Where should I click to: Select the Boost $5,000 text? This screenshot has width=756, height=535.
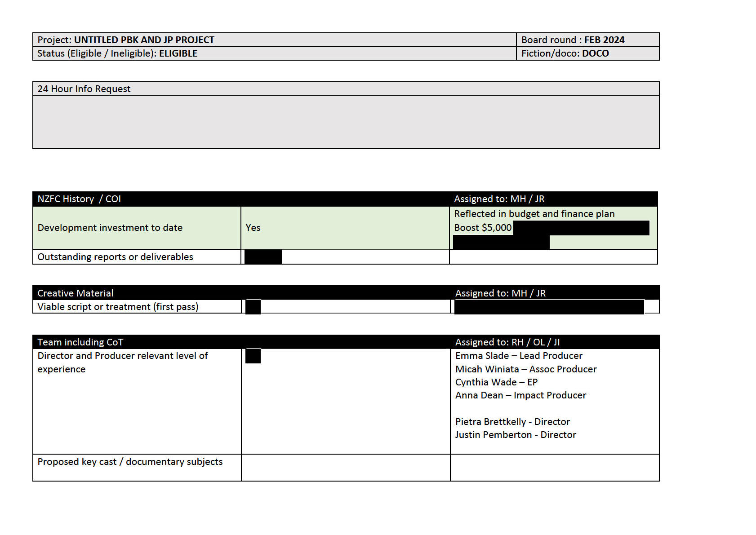pos(483,228)
